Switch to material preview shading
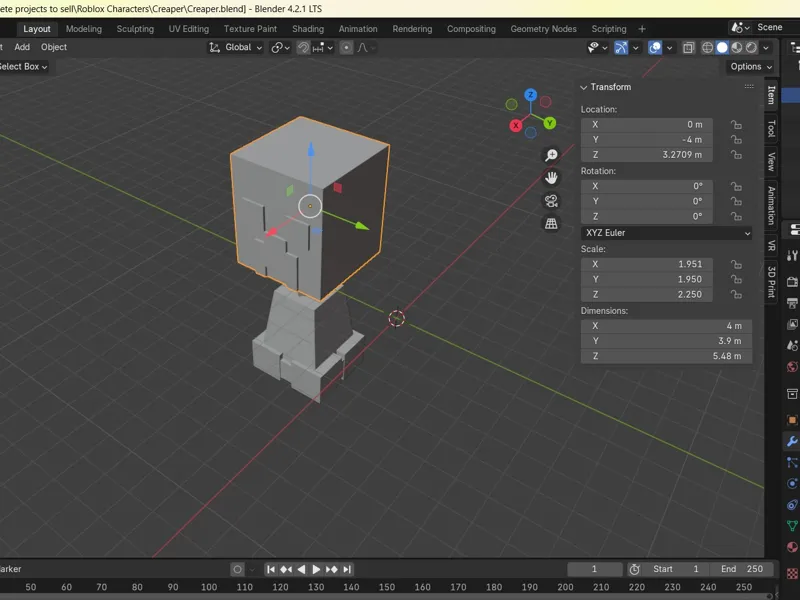Viewport: 800px width, 600px height. coord(737,47)
